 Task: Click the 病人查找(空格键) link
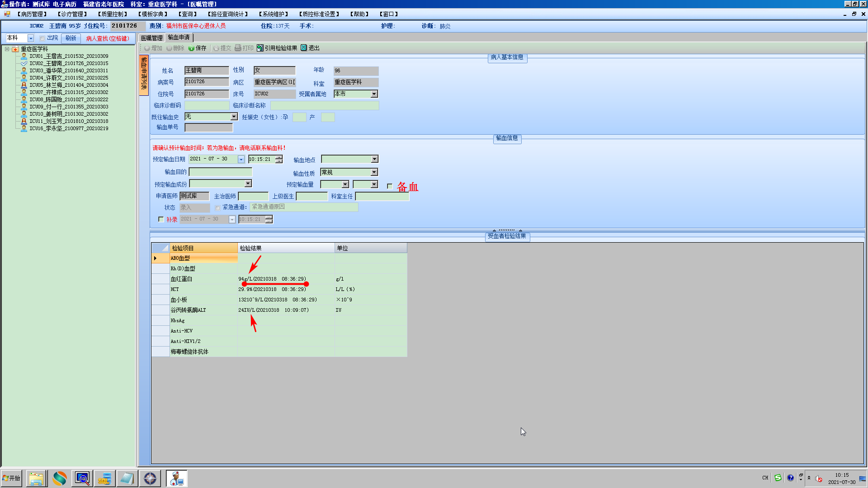tap(108, 38)
